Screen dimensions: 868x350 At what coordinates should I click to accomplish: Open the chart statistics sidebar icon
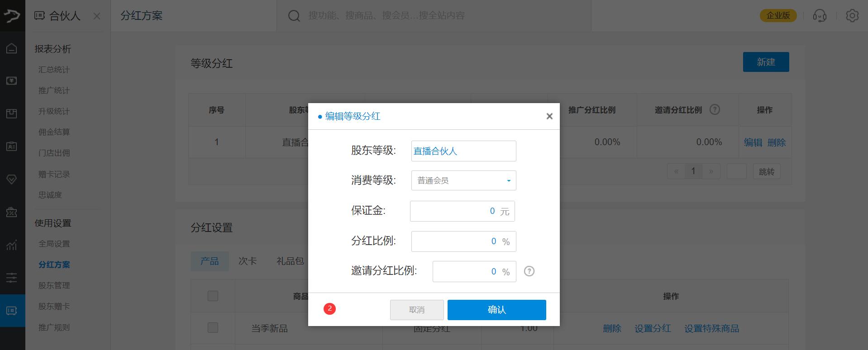(12, 245)
